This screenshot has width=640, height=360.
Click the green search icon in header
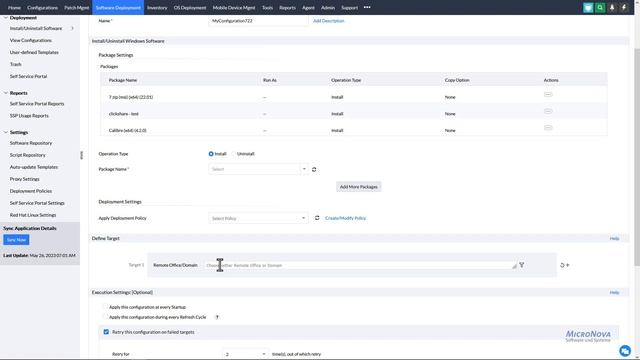pos(600,7)
